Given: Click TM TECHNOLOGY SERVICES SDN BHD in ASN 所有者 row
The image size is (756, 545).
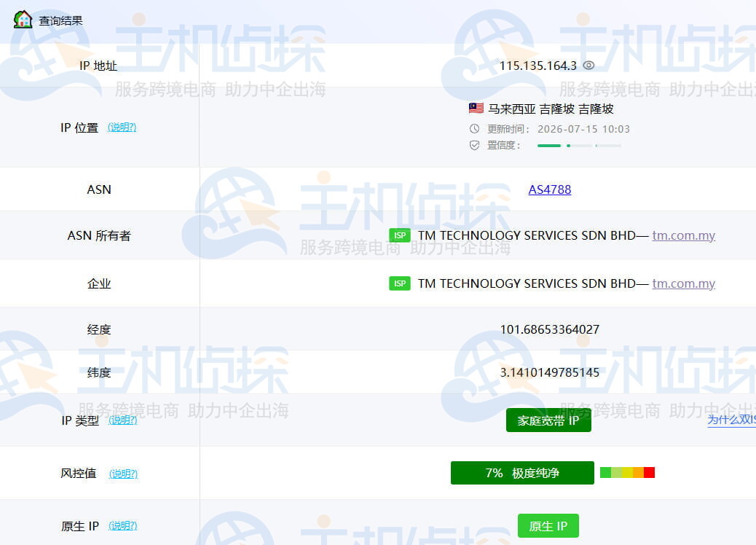Looking at the screenshot, I should (x=527, y=235).
